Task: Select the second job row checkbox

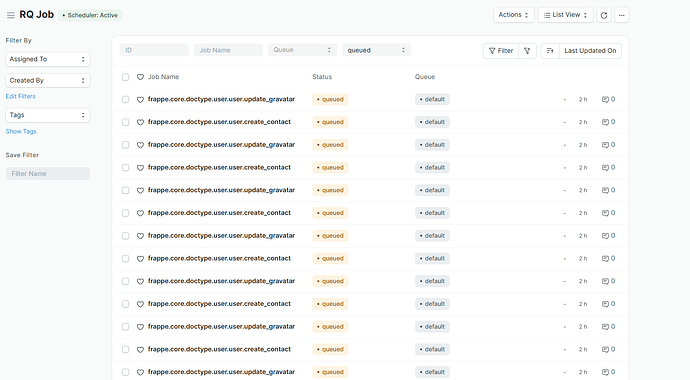Action: pyautogui.click(x=125, y=122)
